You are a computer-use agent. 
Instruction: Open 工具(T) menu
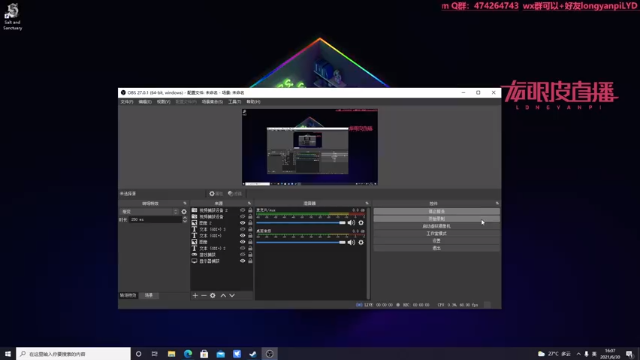(x=235, y=102)
